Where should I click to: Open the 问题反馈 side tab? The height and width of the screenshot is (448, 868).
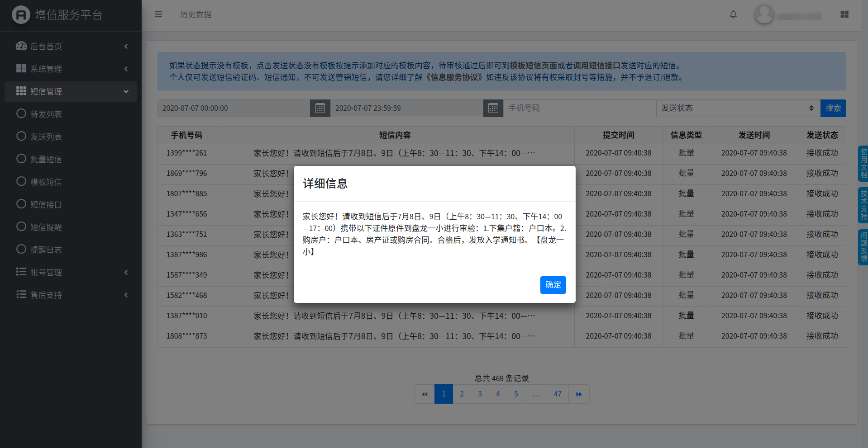coord(863,247)
